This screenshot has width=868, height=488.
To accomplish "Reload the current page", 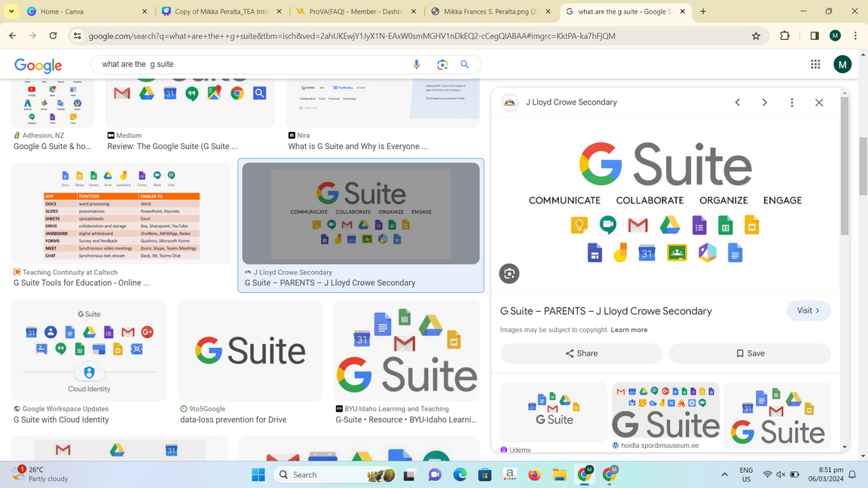I will [x=53, y=36].
